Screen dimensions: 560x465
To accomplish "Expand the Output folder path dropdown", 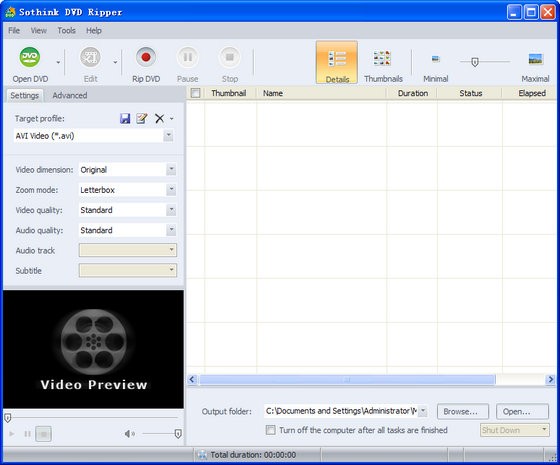I will [423, 411].
